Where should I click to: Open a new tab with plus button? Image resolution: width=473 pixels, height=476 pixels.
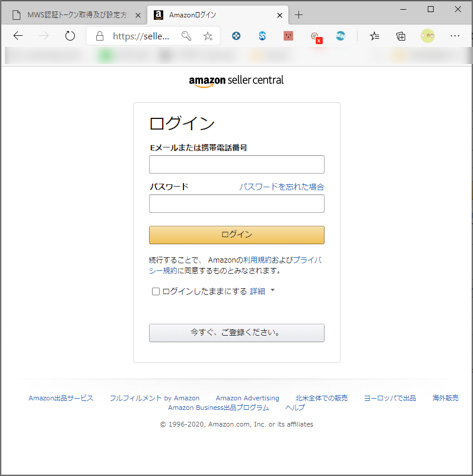tap(299, 15)
